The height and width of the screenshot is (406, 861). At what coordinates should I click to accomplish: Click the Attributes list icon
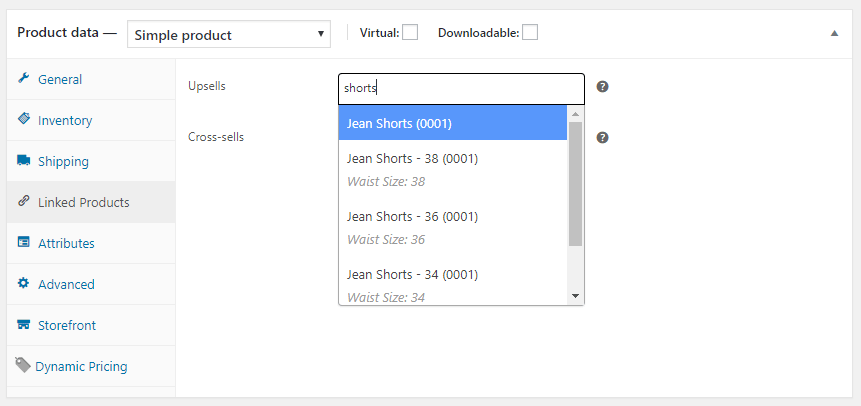coord(24,242)
